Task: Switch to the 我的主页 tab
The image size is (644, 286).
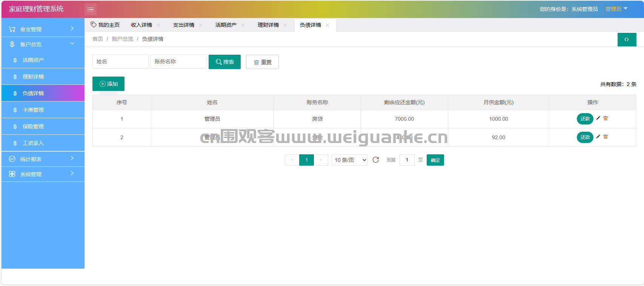Action: tap(105, 25)
